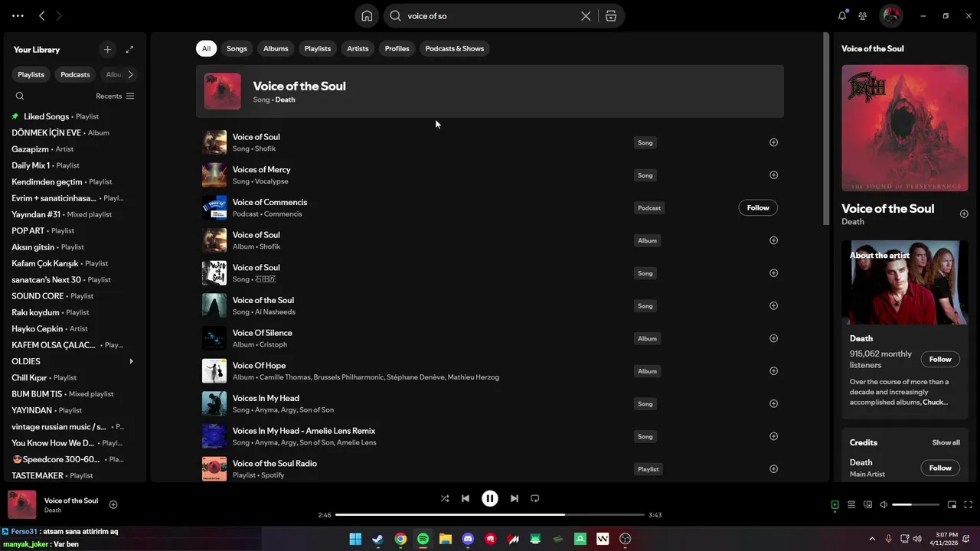The width and height of the screenshot is (980, 551).
Task: Open The Sound of Perseverance cover art
Action: click(905, 128)
